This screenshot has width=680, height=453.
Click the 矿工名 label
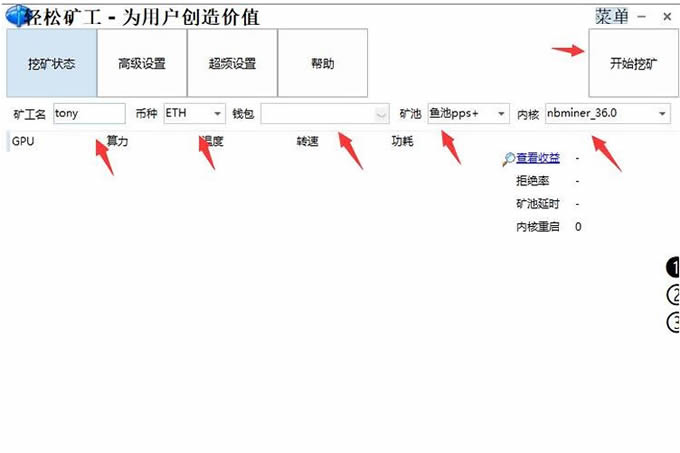(x=29, y=114)
